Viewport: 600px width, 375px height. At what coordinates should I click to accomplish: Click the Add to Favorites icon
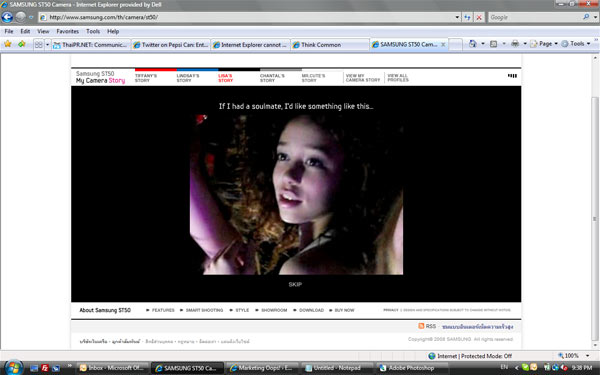(21, 44)
